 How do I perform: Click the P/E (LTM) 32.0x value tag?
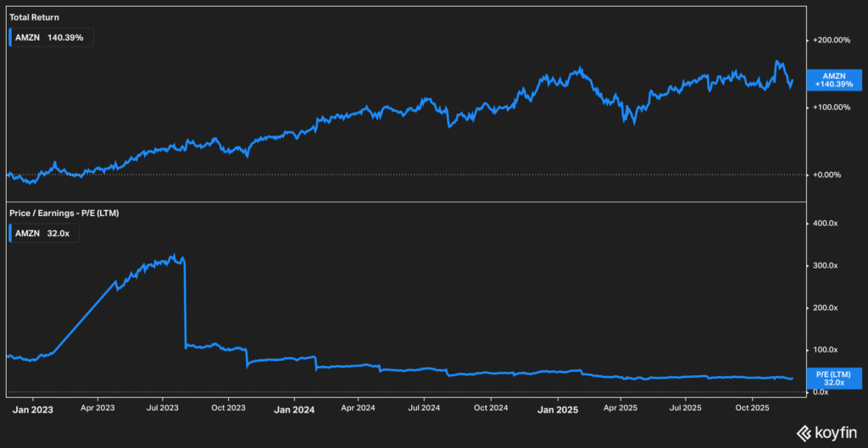pyautogui.click(x=834, y=379)
